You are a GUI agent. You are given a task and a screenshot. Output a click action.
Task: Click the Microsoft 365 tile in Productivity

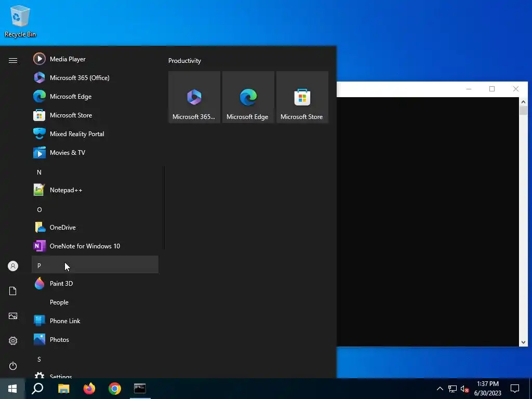194,97
